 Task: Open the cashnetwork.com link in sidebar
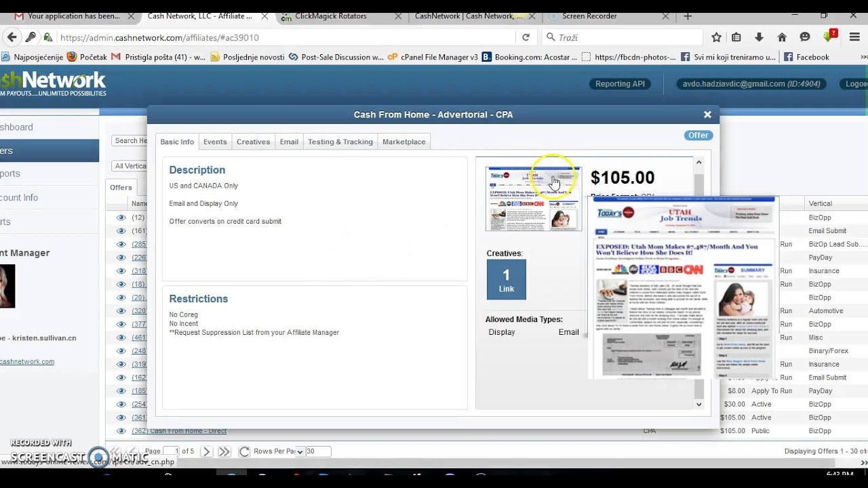pos(27,362)
